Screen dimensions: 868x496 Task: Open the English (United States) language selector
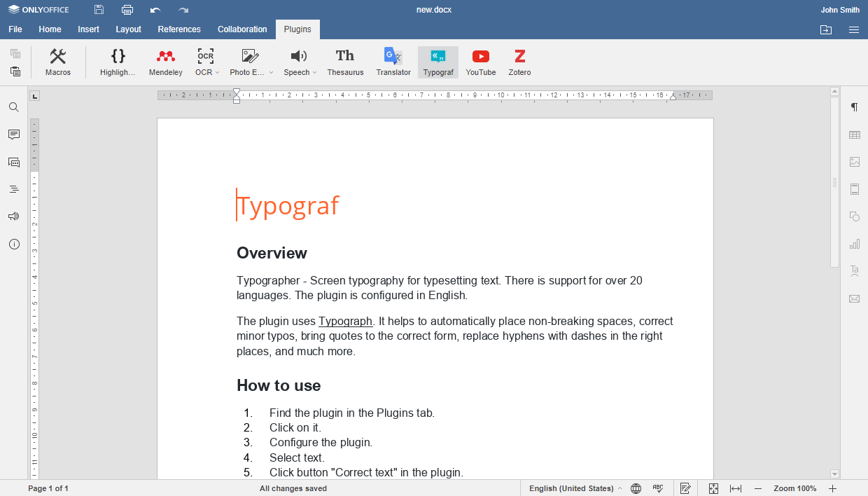point(575,488)
